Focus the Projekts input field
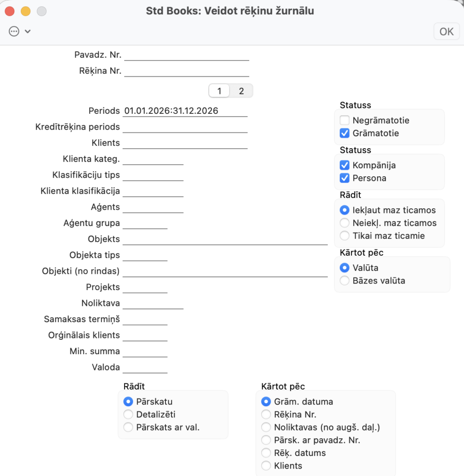Screen dimensions: 464x476 pyautogui.click(x=145, y=287)
